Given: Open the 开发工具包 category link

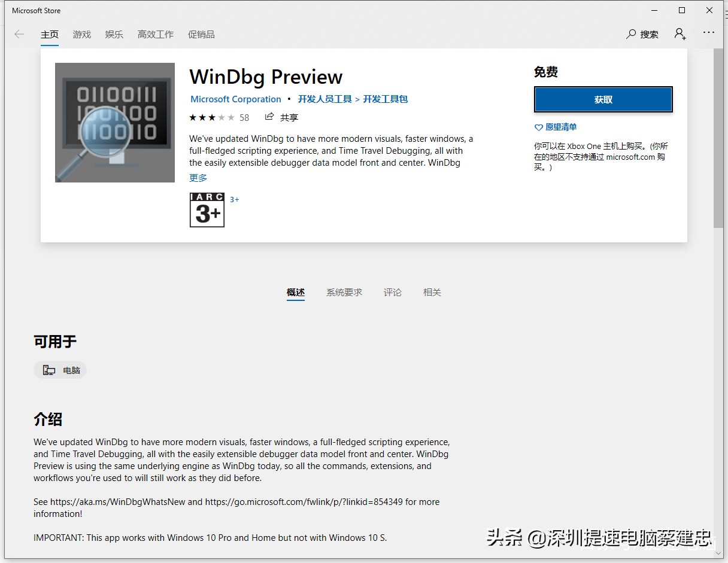Looking at the screenshot, I should (x=386, y=99).
